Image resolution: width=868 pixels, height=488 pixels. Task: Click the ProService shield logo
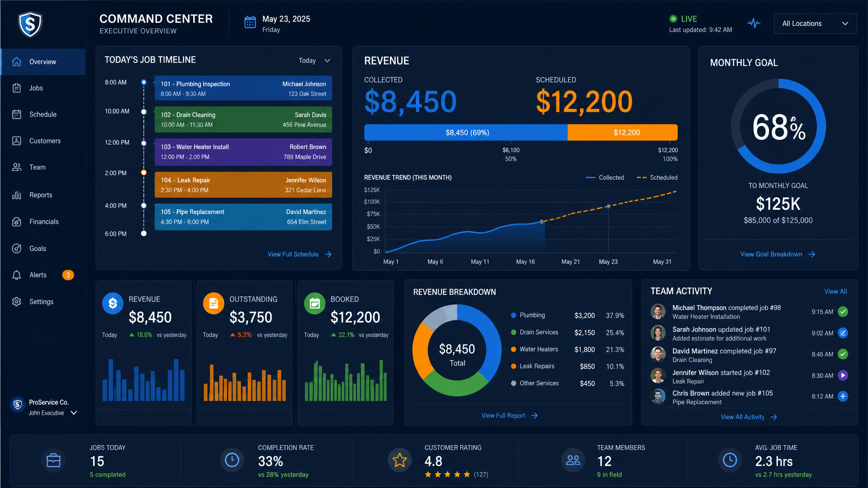pos(30,24)
